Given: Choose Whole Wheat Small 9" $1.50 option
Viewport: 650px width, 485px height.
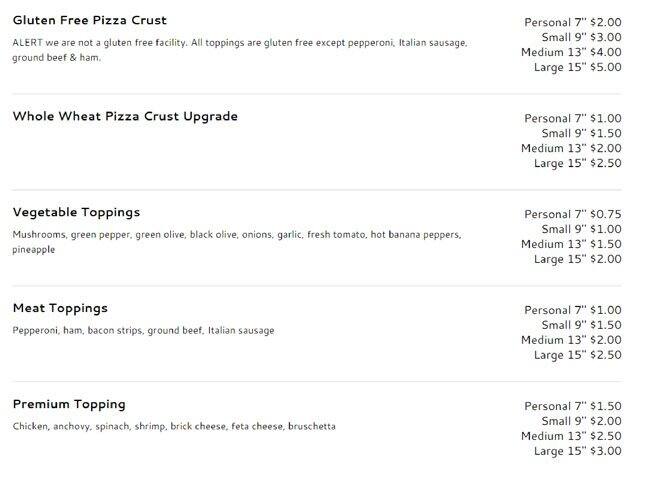Looking at the screenshot, I should click(x=581, y=133).
